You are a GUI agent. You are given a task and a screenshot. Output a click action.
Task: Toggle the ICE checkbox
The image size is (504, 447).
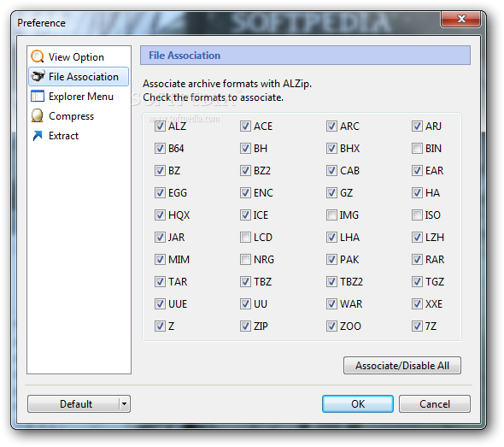point(245,215)
